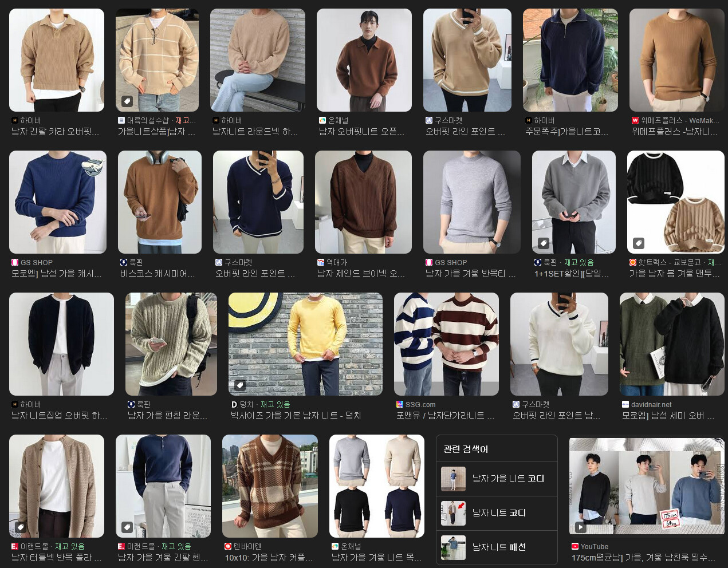Open the 남자 긴팔 카라 오버핏 result title
Image resolution: width=728 pixels, height=568 pixels.
pyautogui.click(x=56, y=132)
